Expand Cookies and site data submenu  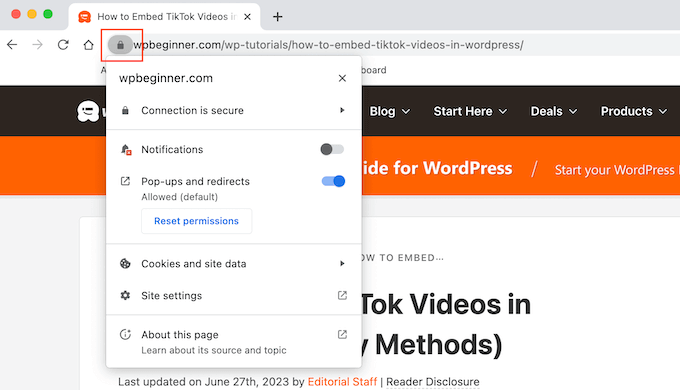pos(234,264)
